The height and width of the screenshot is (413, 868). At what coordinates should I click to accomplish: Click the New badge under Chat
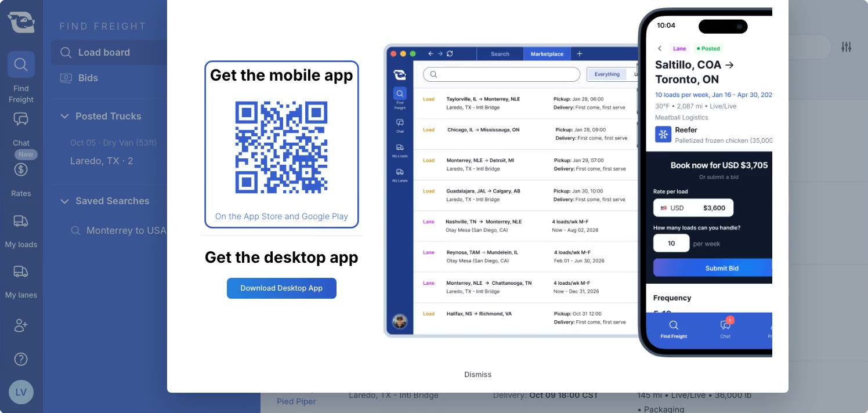coord(26,154)
